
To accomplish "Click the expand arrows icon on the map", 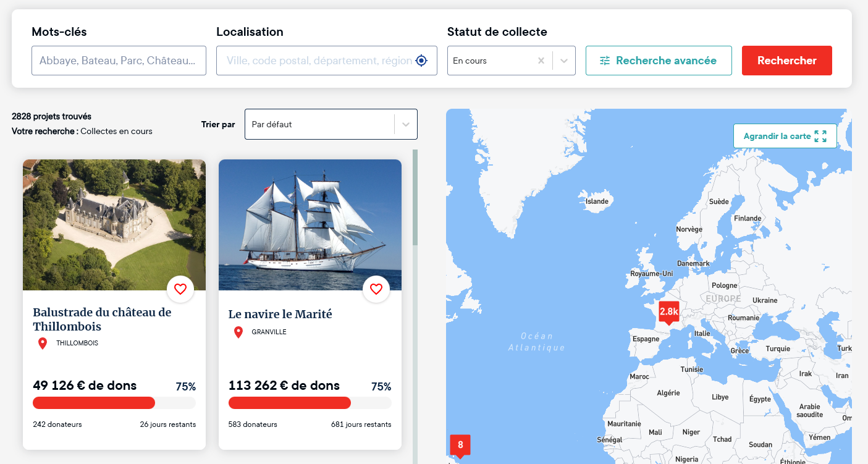I will (x=820, y=136).
